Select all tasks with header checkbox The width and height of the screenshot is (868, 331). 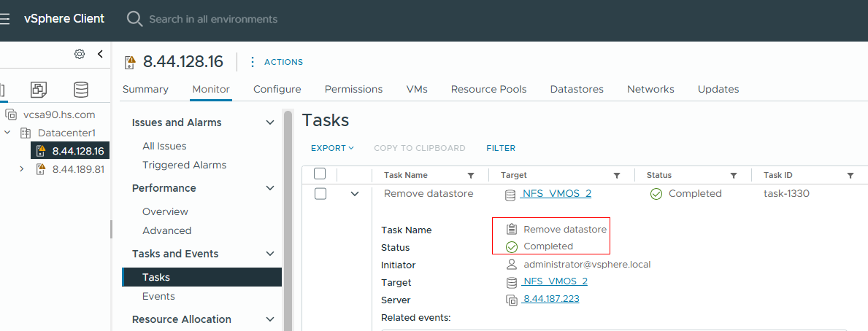320,174
